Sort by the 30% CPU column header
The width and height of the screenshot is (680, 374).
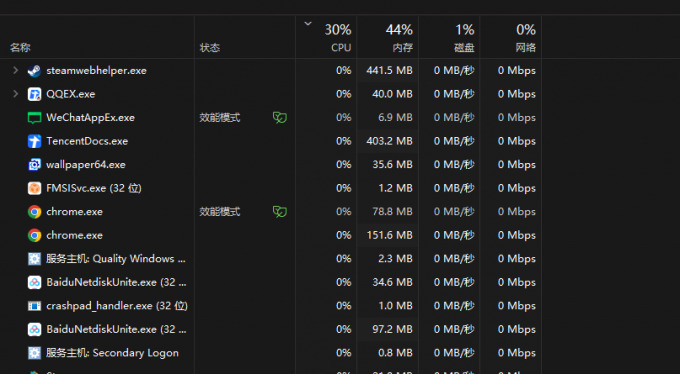tap(327, 37)
